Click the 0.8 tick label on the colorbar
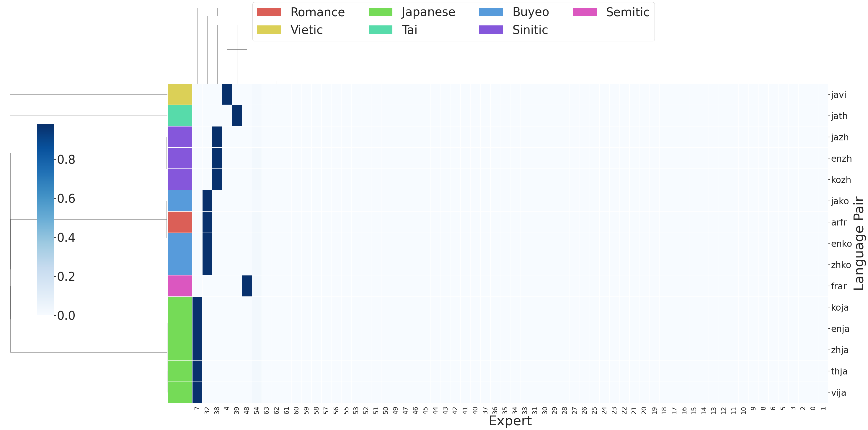Image resolution: width=868 pixels, height=430 pixels. tap(66, 160)
